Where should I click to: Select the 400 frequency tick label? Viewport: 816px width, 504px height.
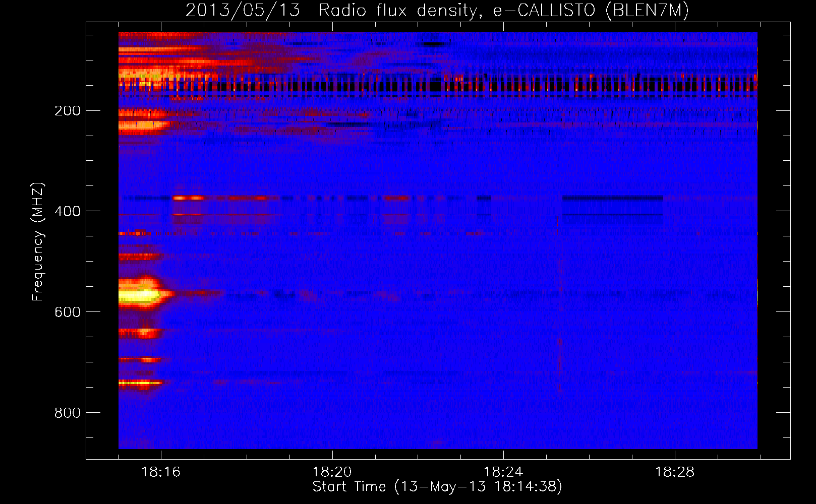pos(68,211)
